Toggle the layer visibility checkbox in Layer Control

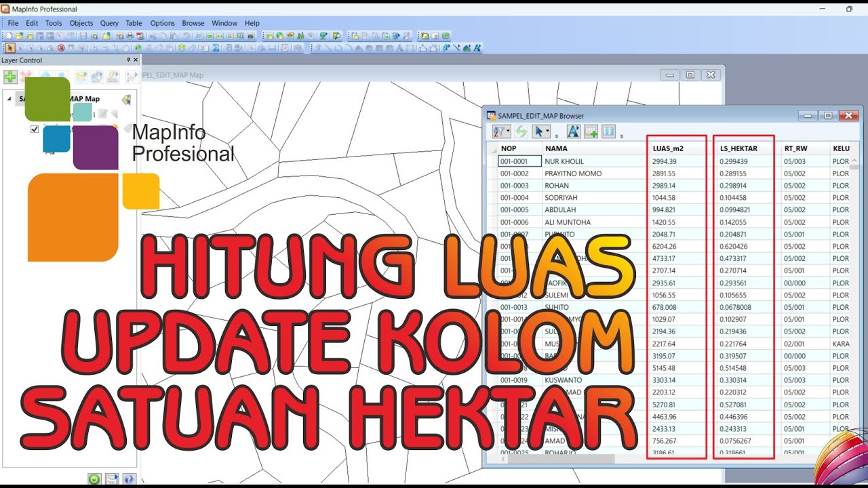pos(35,129)
